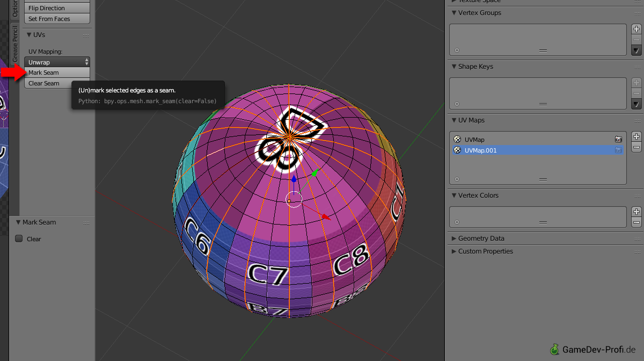Expand the Custom Properties section
The width and height of the screenshot is (644, 361).
pyautogui.click(x=485, y=251)
